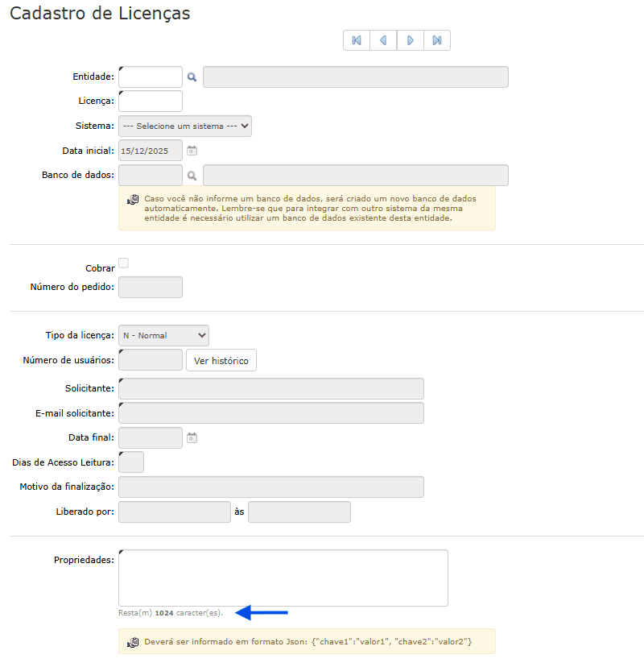This screenshot has width=644, height=667.
Task: Focus the Licença input field
Action: [x=151, y=101]
